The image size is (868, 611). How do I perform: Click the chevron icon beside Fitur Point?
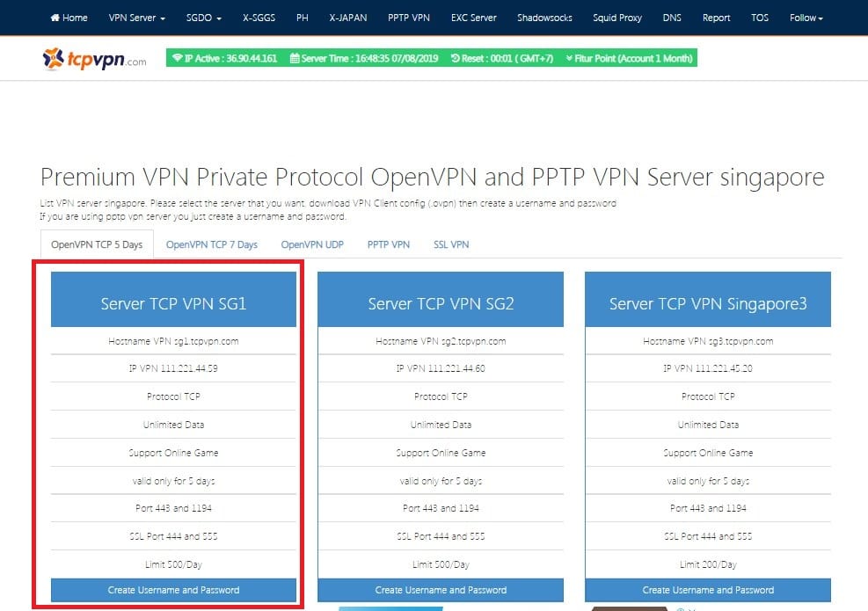(x=569, y=58)
